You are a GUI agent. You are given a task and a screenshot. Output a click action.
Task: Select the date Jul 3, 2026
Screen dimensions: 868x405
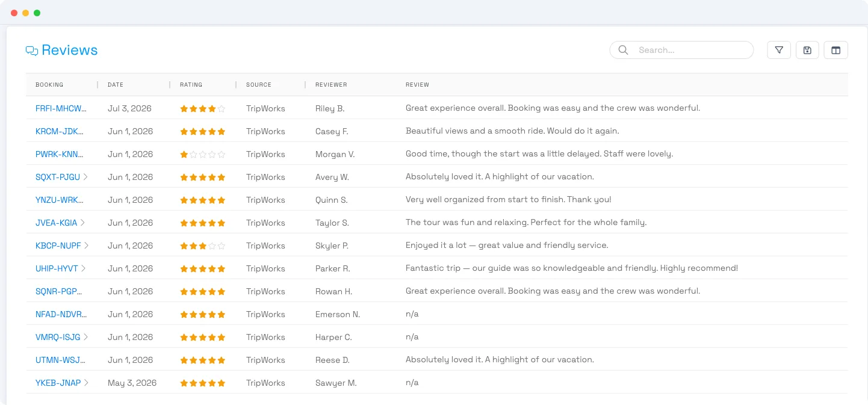coord(129,108)
